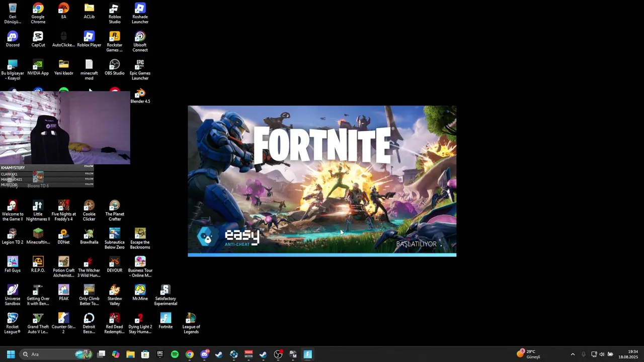Select the Getting Over It desktop icon

tap(38, 295)
